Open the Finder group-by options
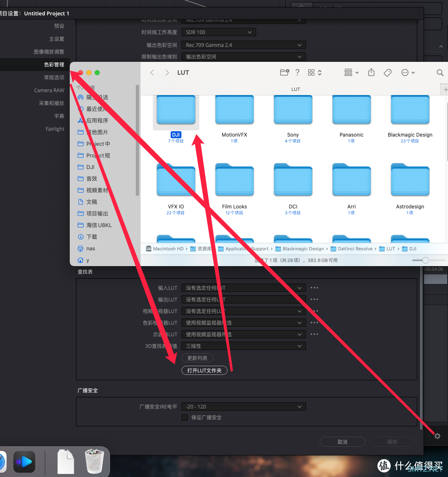Screen dimensions: 448x477 [352, 72]
